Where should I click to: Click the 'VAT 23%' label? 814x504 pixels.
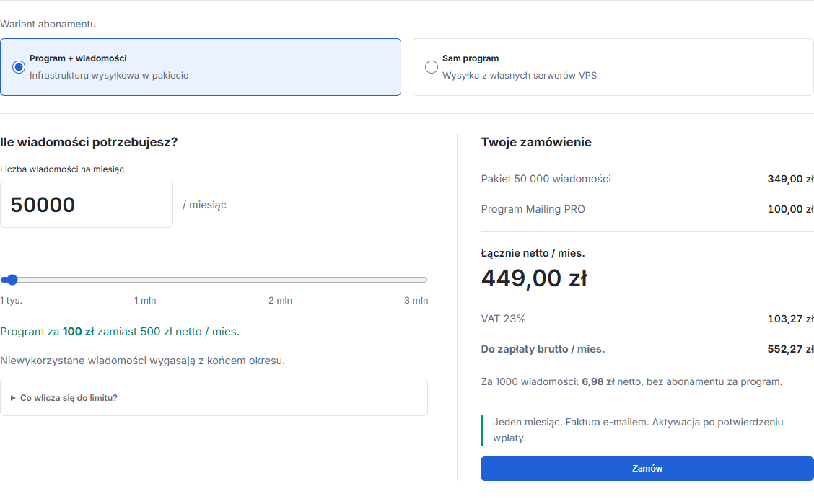click(x=503, y=319)
